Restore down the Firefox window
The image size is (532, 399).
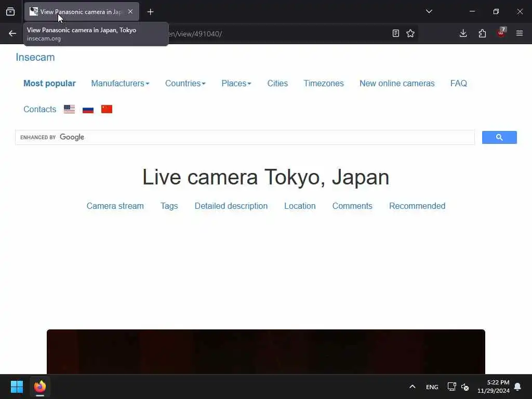coord(496,11)
